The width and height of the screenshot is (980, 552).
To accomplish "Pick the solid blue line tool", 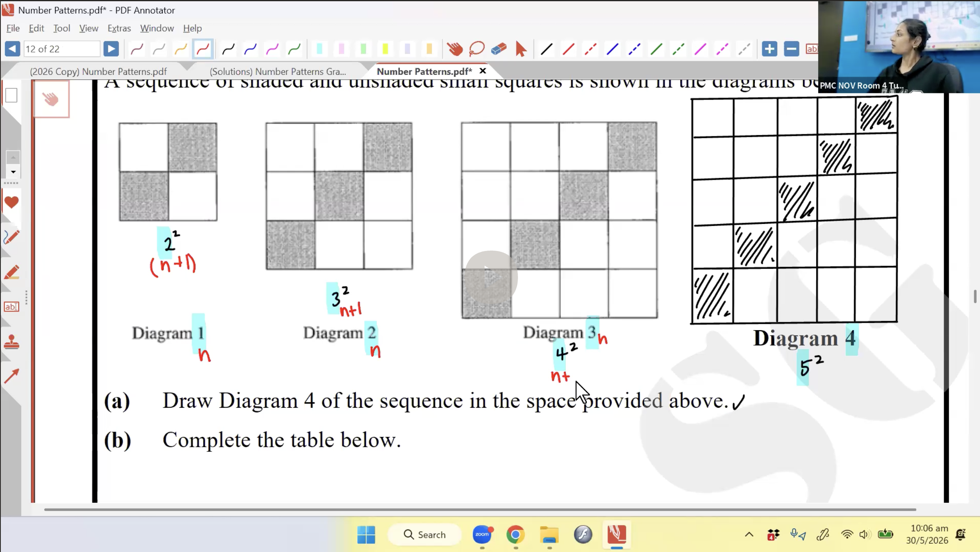I will pos(612,49).
